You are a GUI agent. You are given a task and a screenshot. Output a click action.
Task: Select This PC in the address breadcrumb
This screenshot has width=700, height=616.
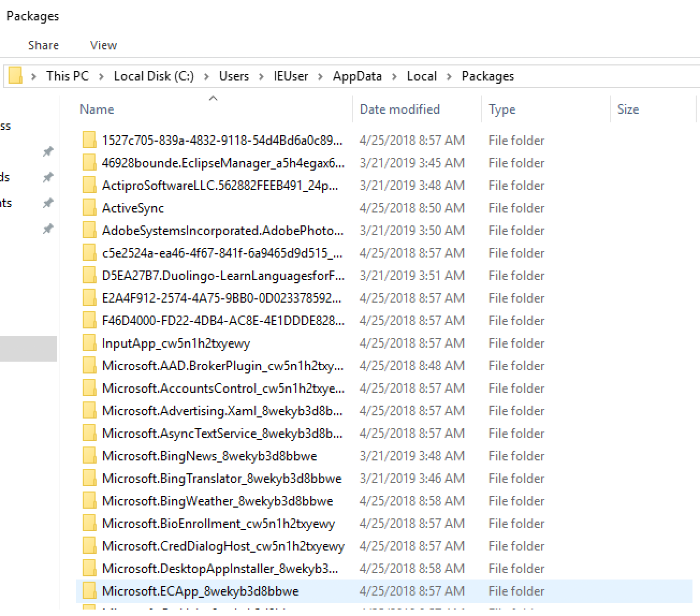tap(68, 76)
